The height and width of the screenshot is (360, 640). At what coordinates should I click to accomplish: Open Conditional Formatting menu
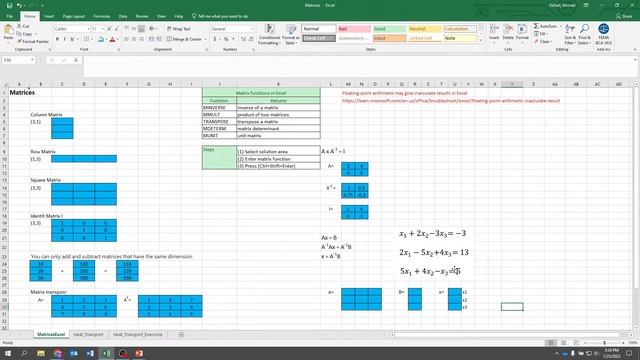click(x=269, y=34)
